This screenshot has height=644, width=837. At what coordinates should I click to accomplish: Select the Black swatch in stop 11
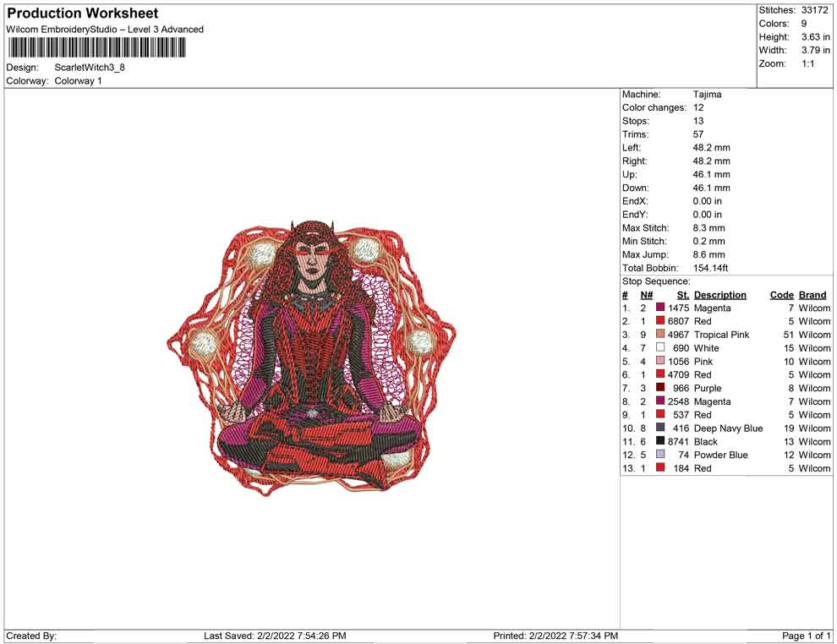[x=660, y=440]
